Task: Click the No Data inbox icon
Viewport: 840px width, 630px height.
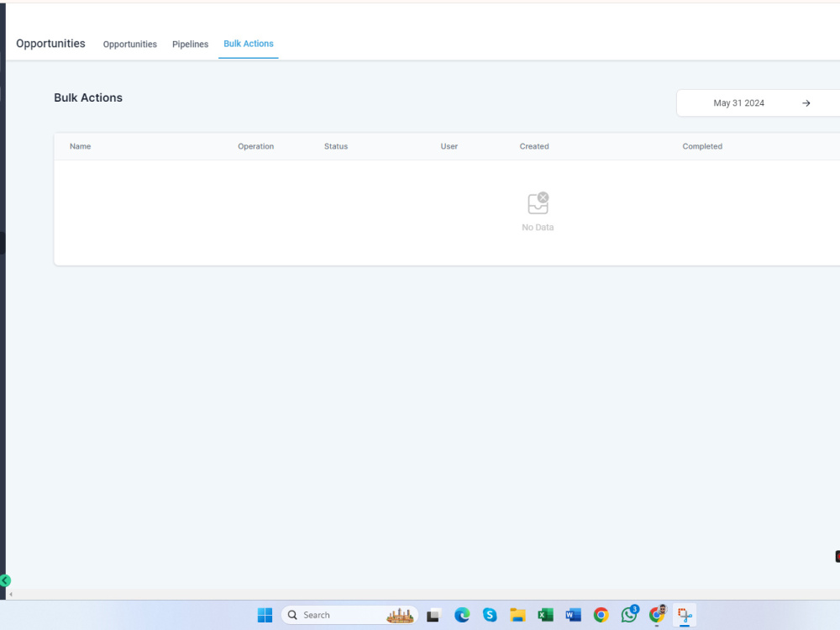Action: click(538, 203)
